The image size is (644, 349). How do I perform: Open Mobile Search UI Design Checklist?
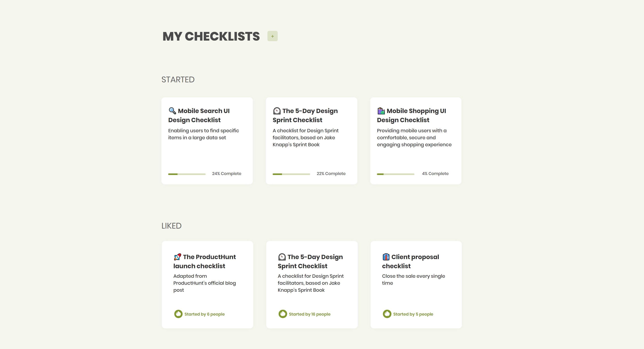tap(199, 116)
